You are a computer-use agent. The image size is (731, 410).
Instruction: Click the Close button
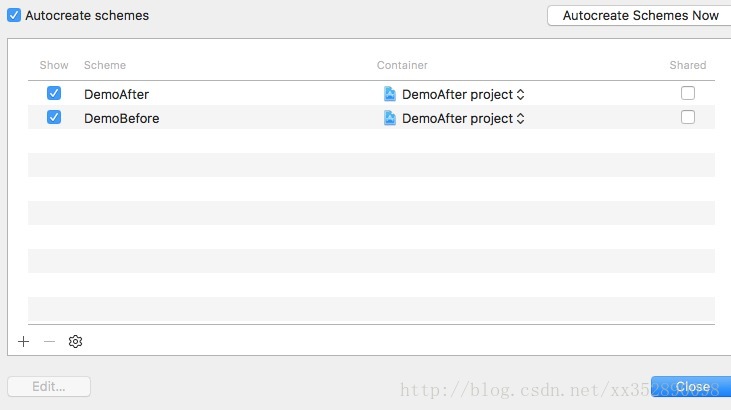(691, 387)
